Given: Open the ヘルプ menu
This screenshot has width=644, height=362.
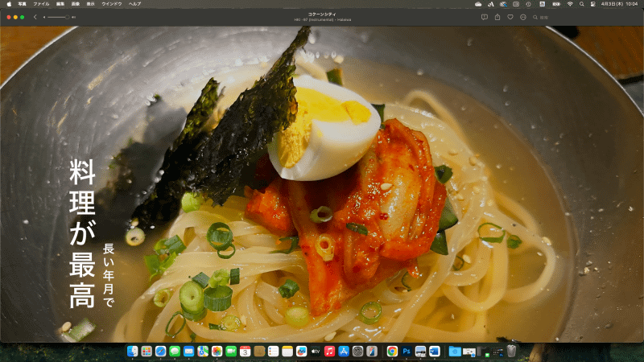Looking at the screenshot, I should point(134,4).
